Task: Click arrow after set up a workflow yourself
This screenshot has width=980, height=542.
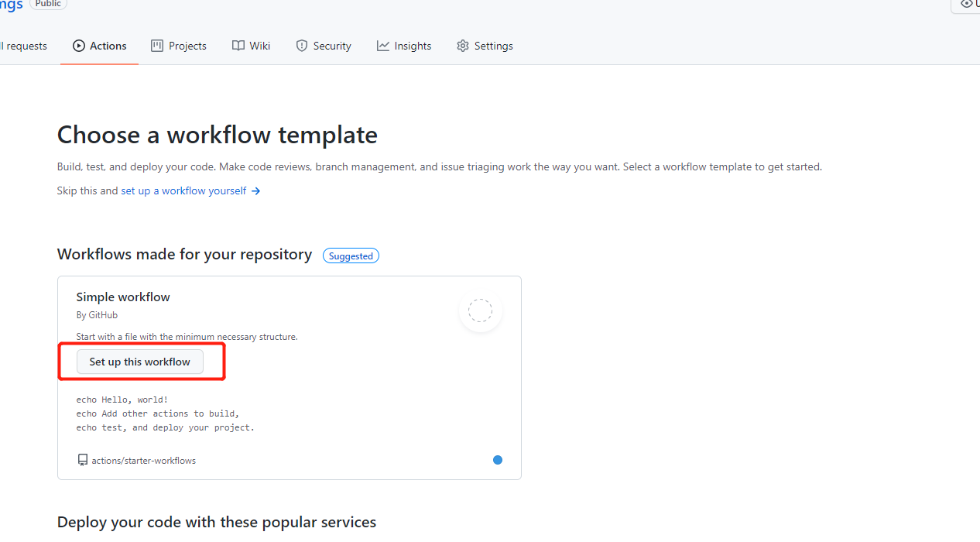Action: pos(256,190)
